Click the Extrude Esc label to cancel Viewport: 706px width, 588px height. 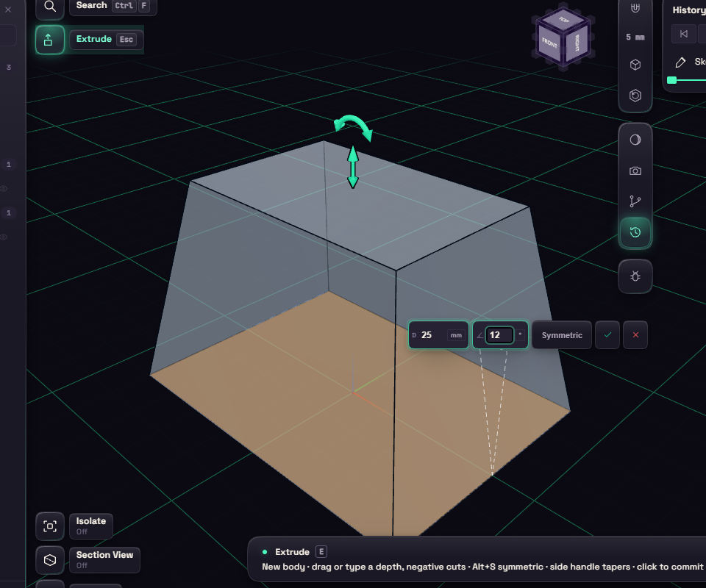pyautogui.click(x=106, y=40)
